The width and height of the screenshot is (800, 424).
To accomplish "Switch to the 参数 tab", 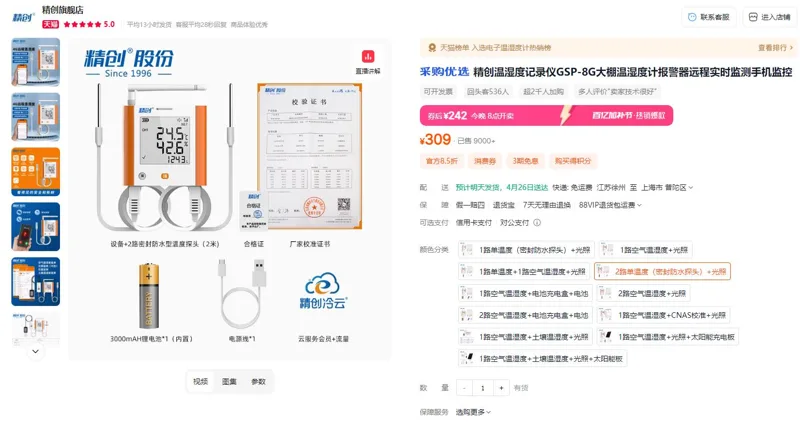I will [x=258, y=382].
